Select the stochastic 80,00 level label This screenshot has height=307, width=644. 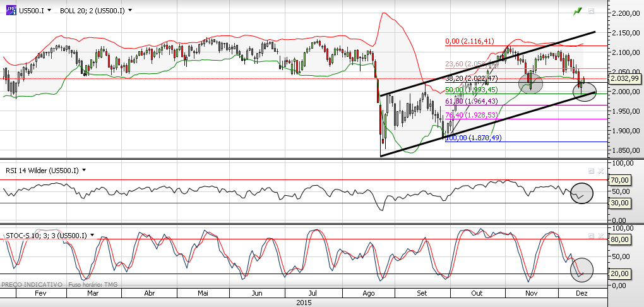621,239
